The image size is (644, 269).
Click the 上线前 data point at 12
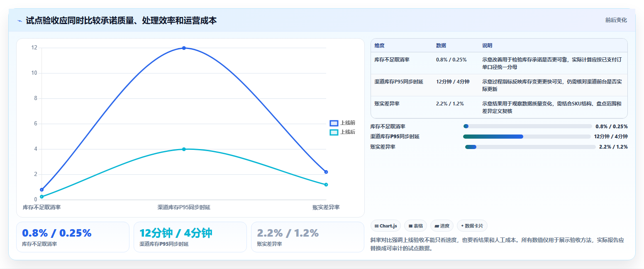click(x=184, y=48)
